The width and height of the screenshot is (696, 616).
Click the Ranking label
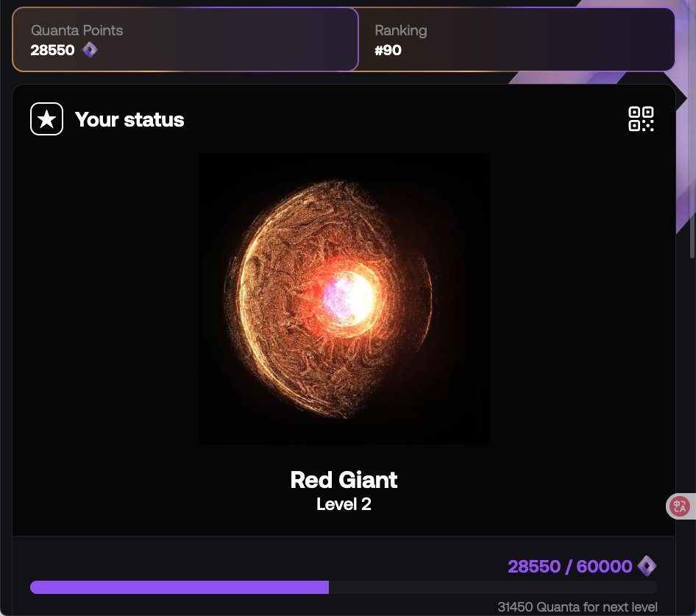pos(401,30)
